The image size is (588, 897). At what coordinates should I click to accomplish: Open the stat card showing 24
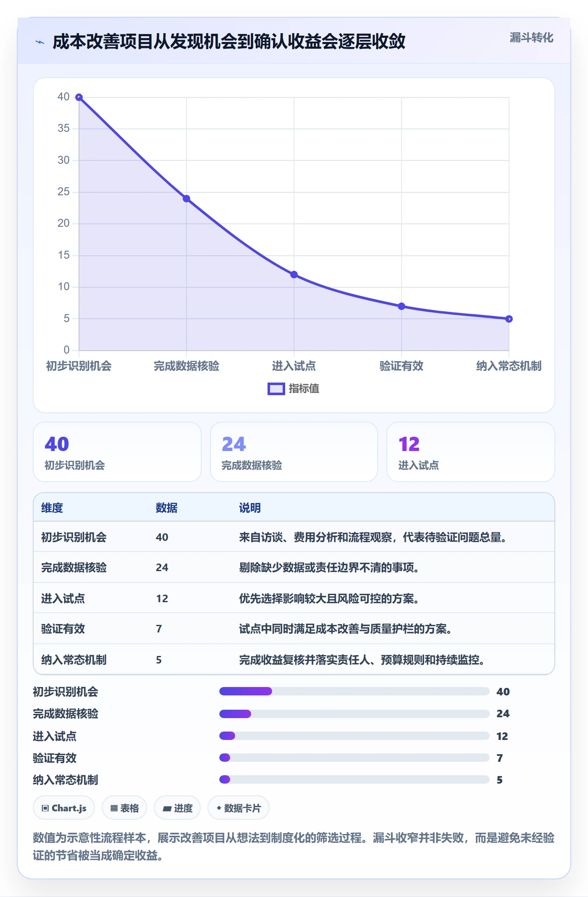click(x=294, y=452)
